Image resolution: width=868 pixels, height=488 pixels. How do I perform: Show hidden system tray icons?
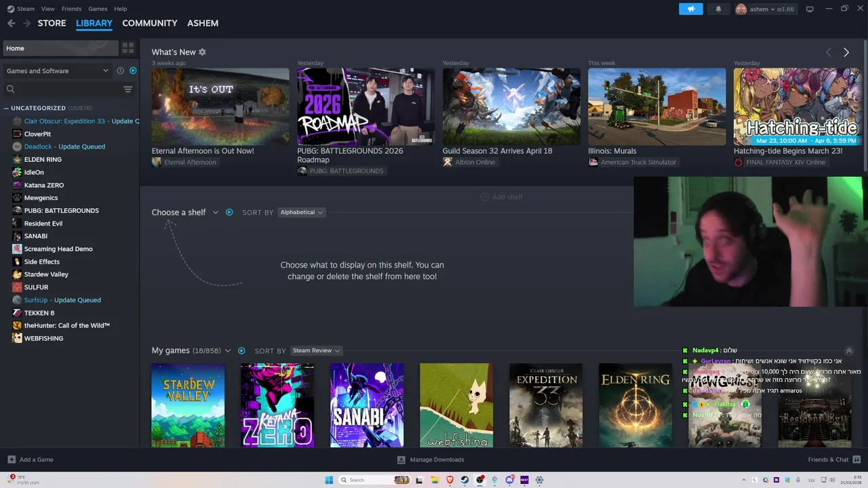coord(744,480)
